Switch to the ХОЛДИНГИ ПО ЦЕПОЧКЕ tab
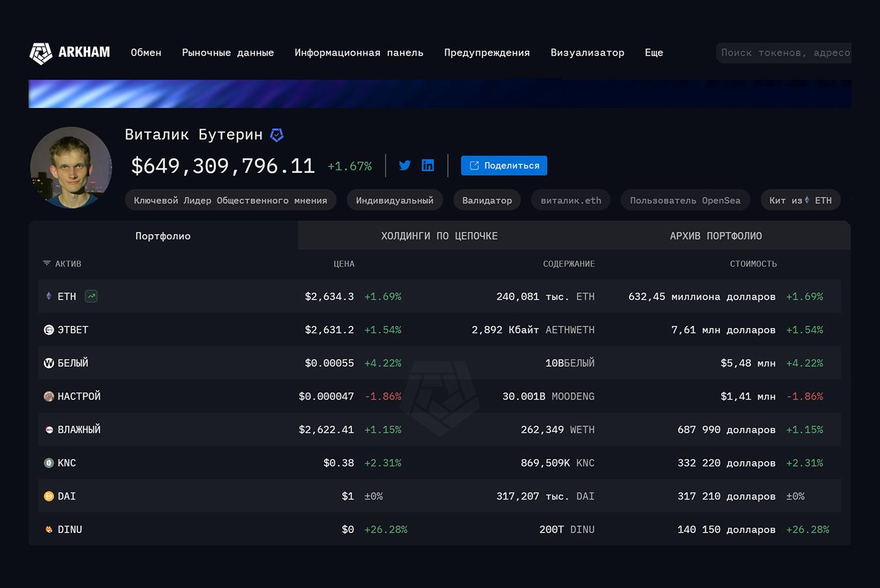Screen dimensions: 880x588 (439, 236)
